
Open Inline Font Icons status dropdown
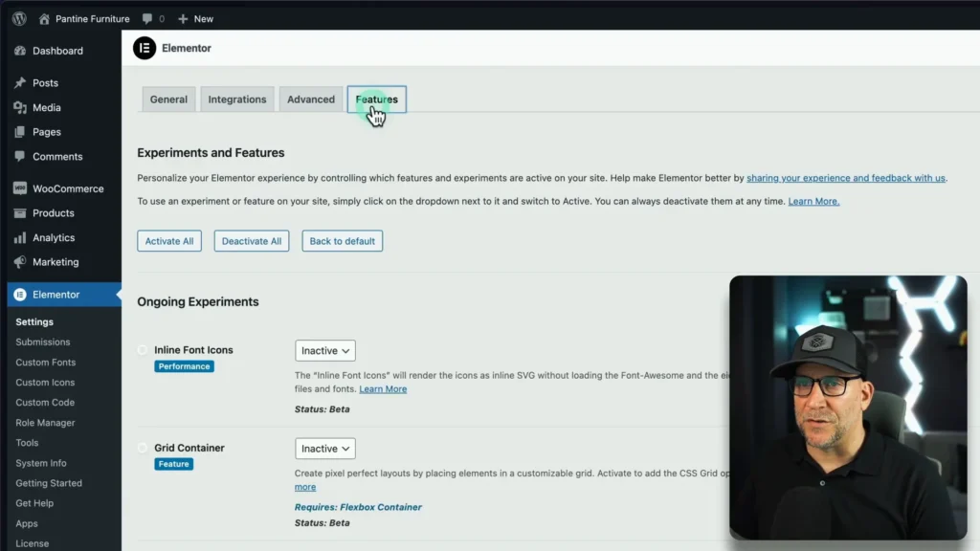[325, 350]
